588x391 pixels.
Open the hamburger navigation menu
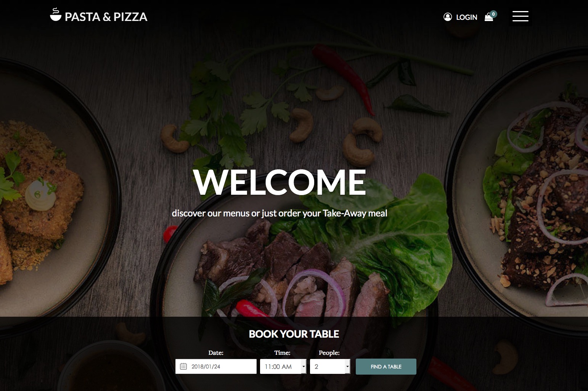[520, 16]
